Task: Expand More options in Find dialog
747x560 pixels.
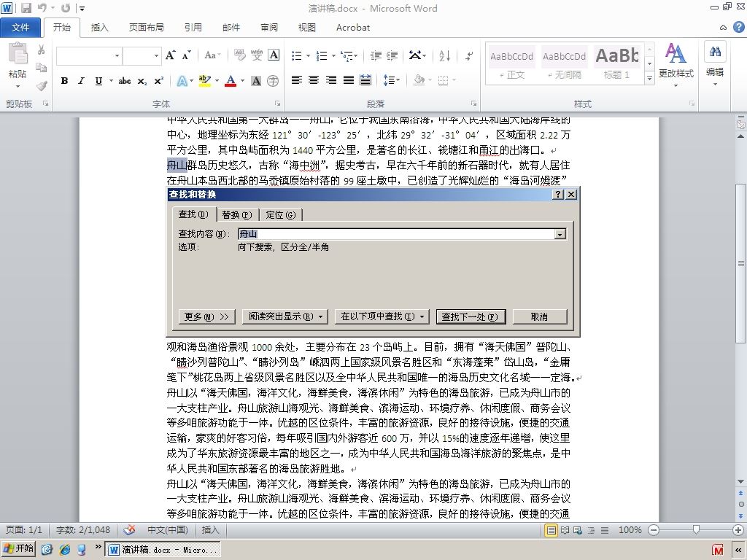Action: (206, 316)
